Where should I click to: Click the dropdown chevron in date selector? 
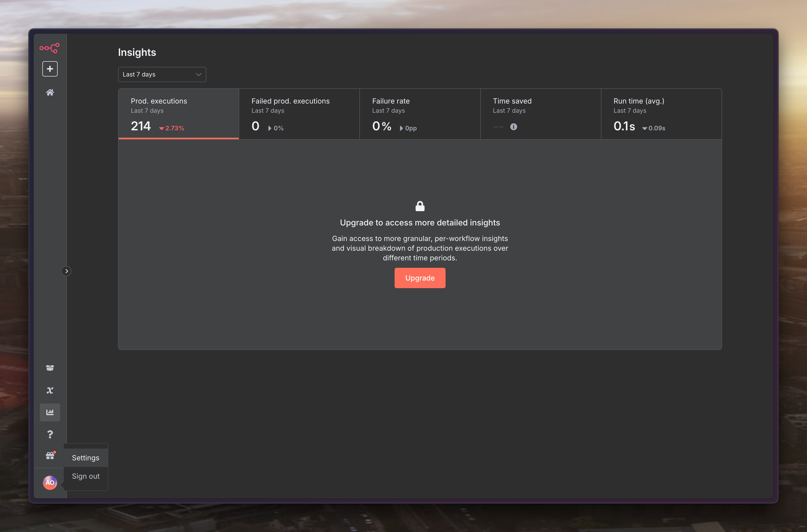tap(198, 74)
